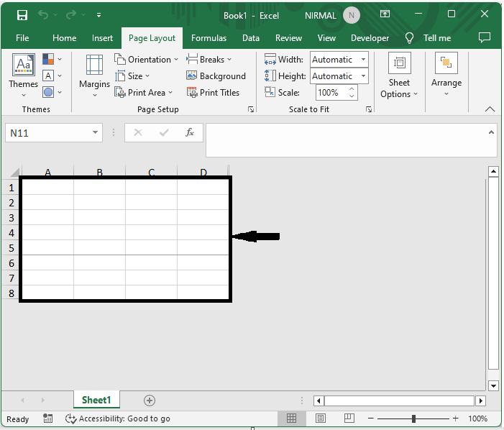504x430 pixels.
Task: Expand the formula bar chevron
Action: click(x=491, y=132)
